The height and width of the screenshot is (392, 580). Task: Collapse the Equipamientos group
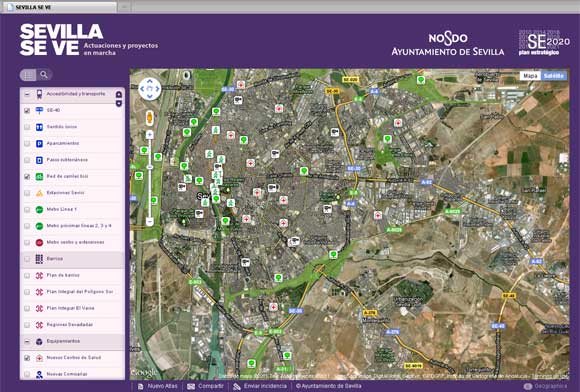point(27,342)
